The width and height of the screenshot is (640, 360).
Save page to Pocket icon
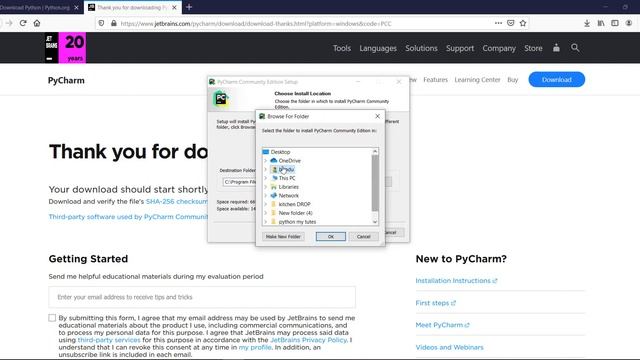pos(511,23)
